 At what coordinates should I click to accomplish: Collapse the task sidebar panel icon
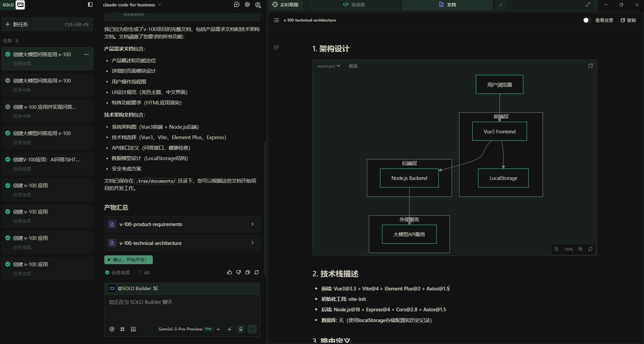point(90,5)
